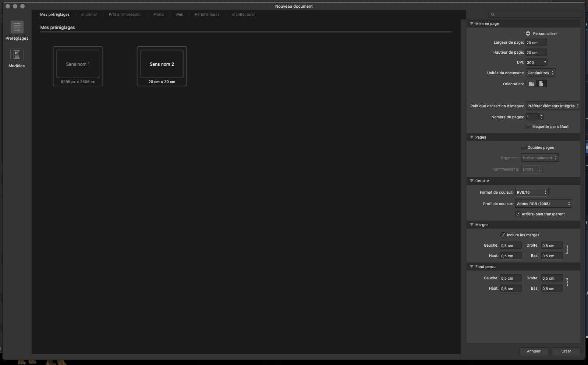This screenshot has width=588, height=365.
Task: Switch to the Web tab
Action: [x=179, y=15]
